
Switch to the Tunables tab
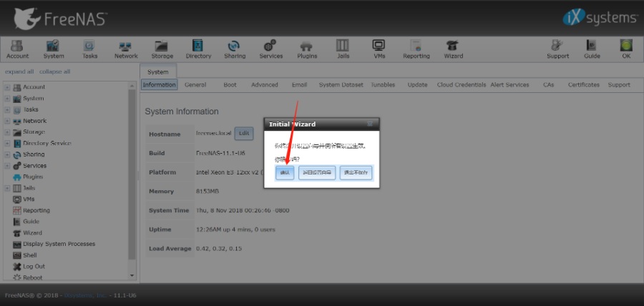pyautogui.click(x=383, y=84)
